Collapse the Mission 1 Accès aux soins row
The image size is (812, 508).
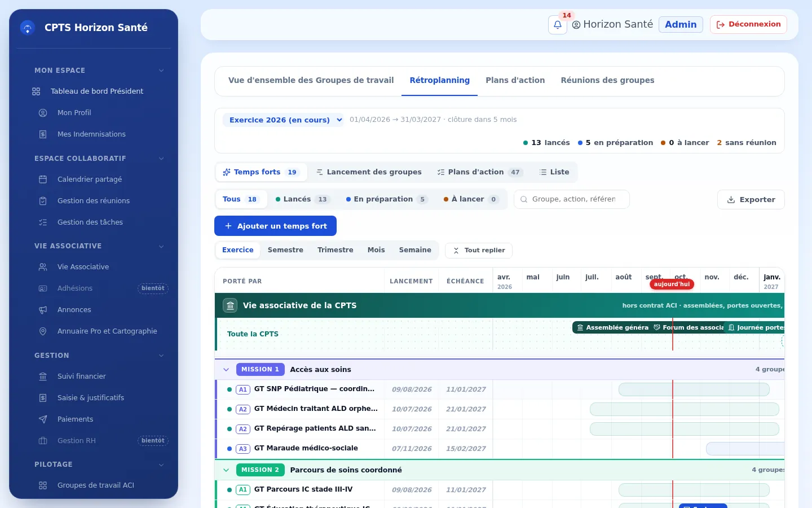pos(226,370)
